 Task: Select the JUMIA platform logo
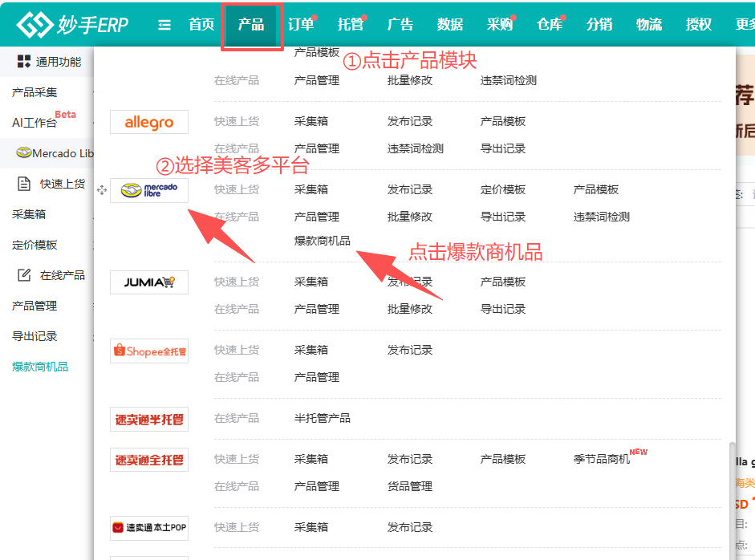[x=148, y=282]
